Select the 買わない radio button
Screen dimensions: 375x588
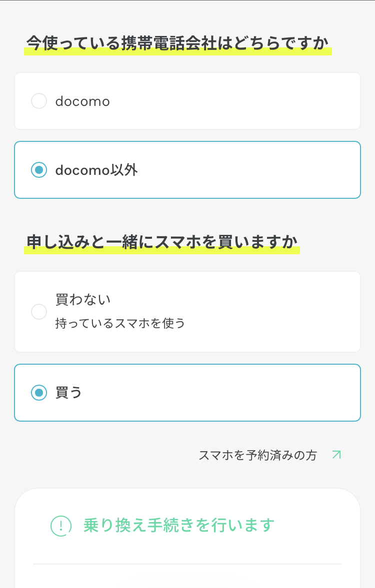(x=39, y=312)
